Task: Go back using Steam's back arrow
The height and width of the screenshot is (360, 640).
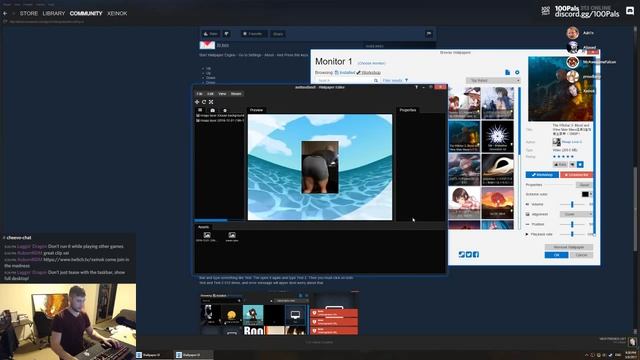Action: [5, 13]
